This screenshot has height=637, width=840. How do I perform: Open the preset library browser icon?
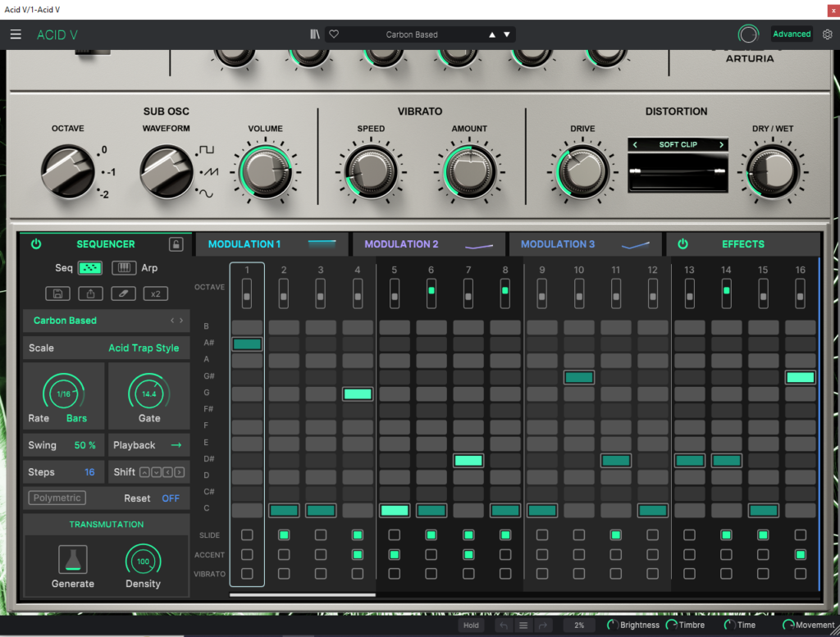pyautogui.click(x=315, y=34)
